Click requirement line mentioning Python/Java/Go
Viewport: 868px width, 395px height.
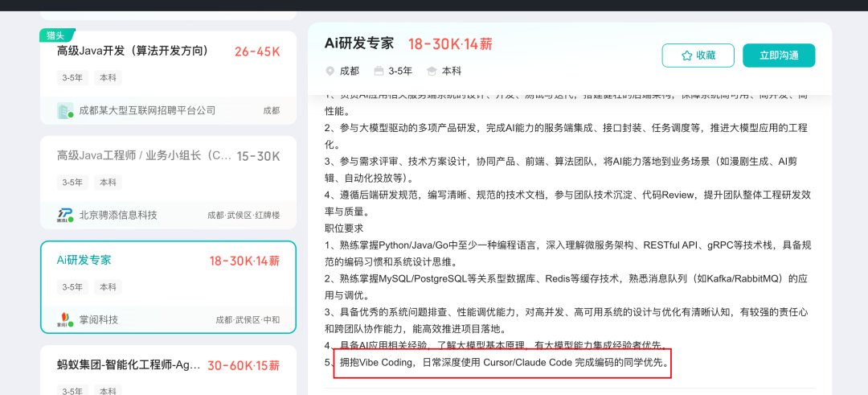[568, 253]
